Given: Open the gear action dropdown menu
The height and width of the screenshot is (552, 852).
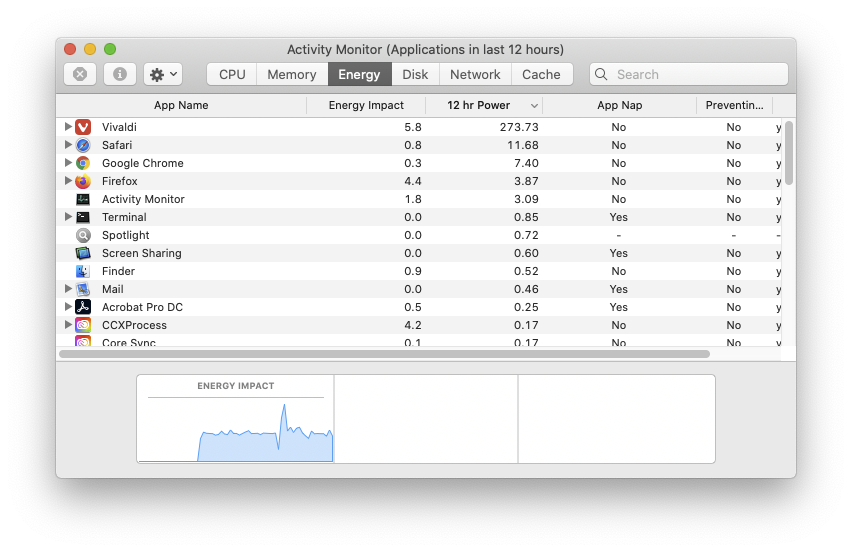Looking at the screenshot, I should [162, 74].
